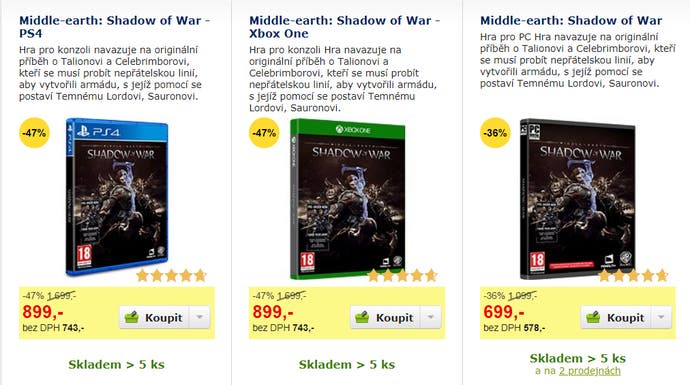Click the star rating of PC version

click(633, 275)
